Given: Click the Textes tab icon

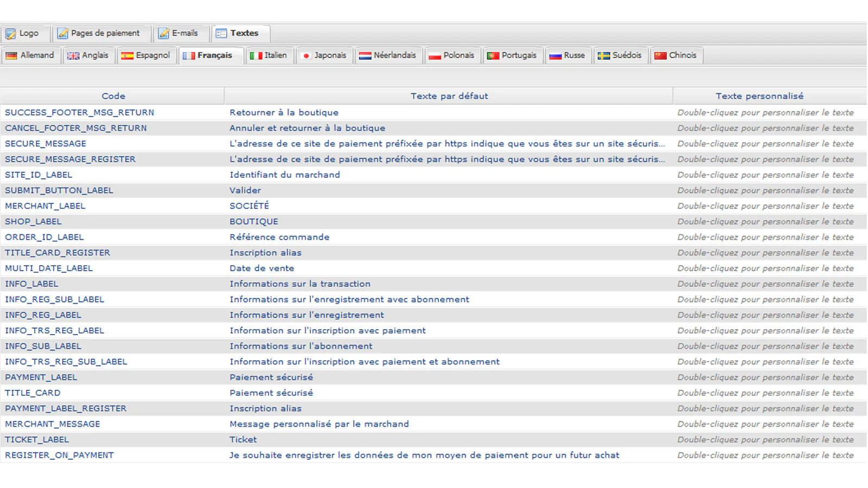Looking at the screenshot, I should pos(221,34).
